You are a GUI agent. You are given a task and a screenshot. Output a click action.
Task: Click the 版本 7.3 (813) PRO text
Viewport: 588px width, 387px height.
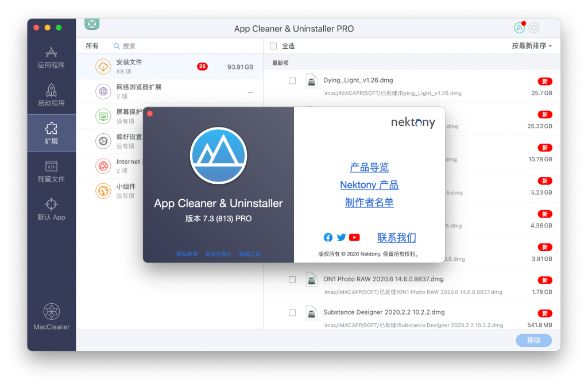pos(219,219)
